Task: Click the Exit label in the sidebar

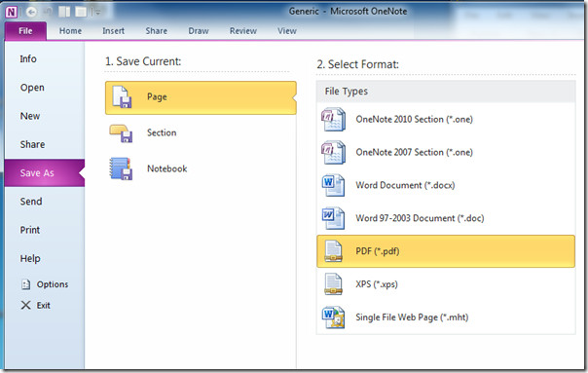Action: (x=43, y=306)
